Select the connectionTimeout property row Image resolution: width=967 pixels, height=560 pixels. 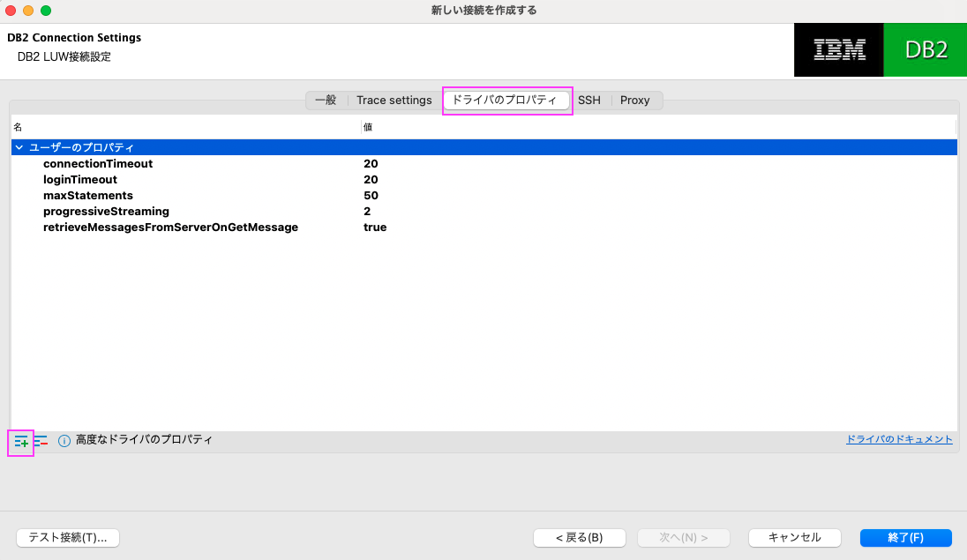484,163
